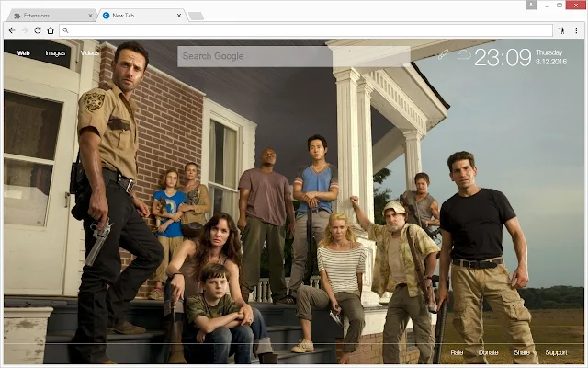Close the New Tab tab
Screen dimensions: 588x368
tap(179, 16)
